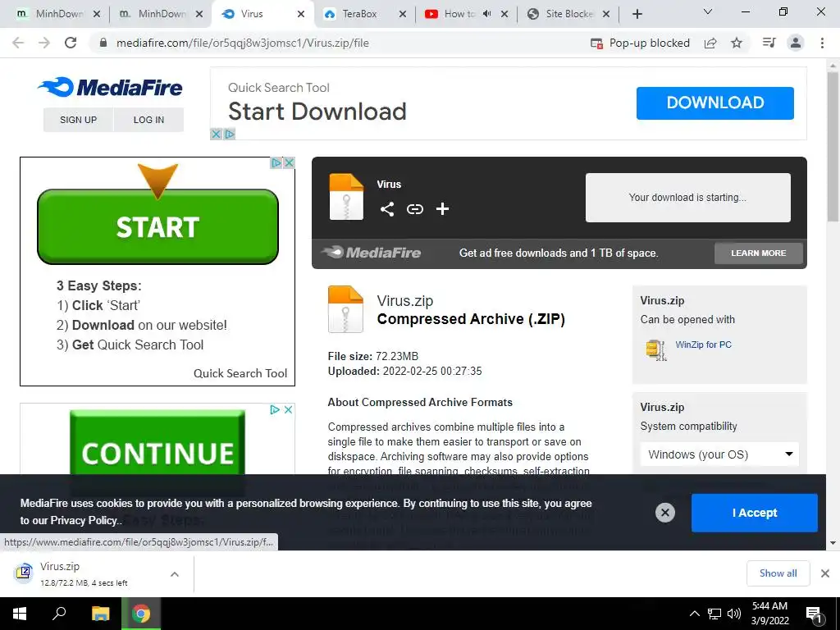Dismiss the cookie banner with X
Screen dimensions: 840x630
(x=664, y=513)
